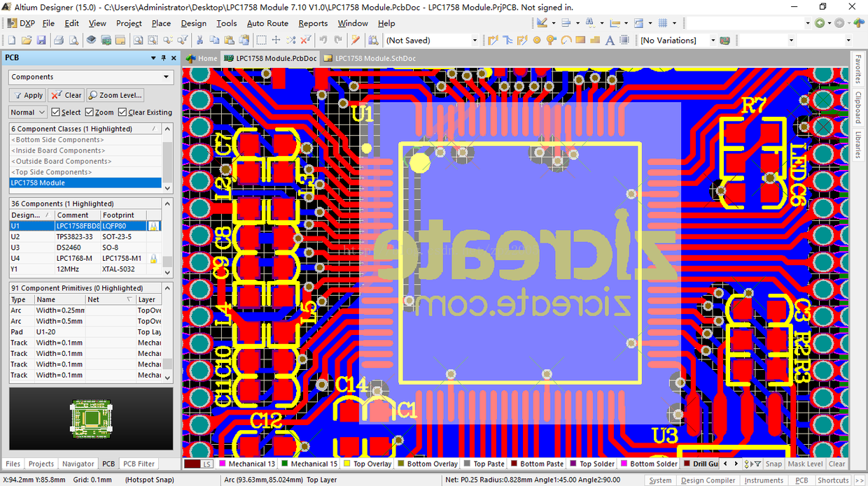Start interactive routing tool
This screenshot has width=868, height=486.
pos(493,40)
